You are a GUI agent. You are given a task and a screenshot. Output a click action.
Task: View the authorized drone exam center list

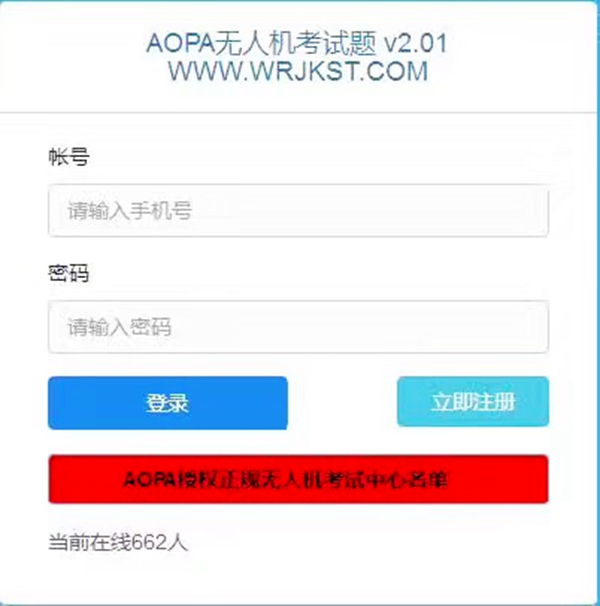coord(298,479)
